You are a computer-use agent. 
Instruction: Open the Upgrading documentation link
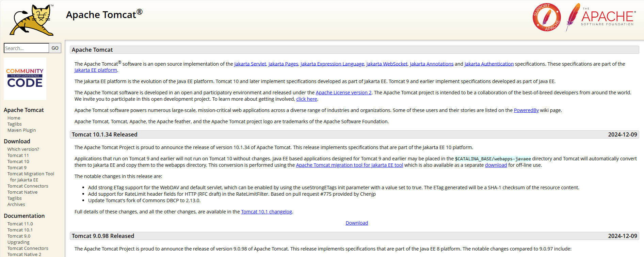(x=18, y=242)
